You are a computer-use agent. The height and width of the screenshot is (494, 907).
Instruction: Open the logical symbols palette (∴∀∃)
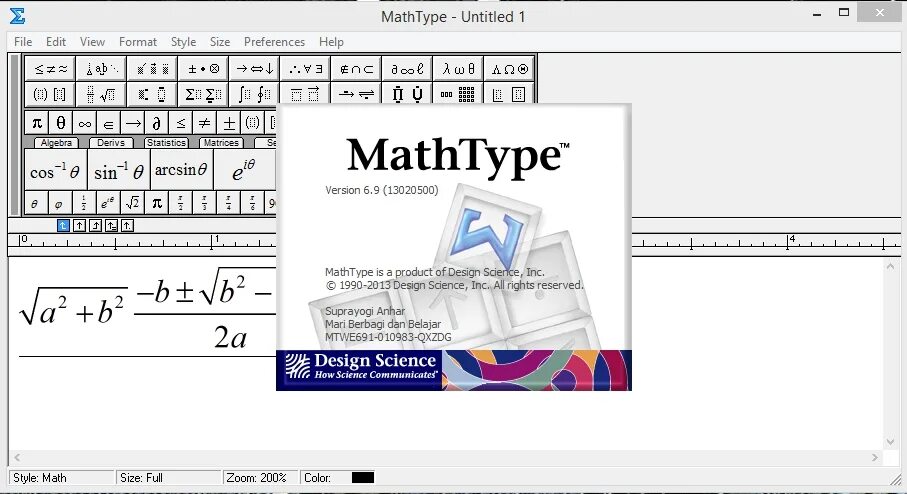pos(305,69)
